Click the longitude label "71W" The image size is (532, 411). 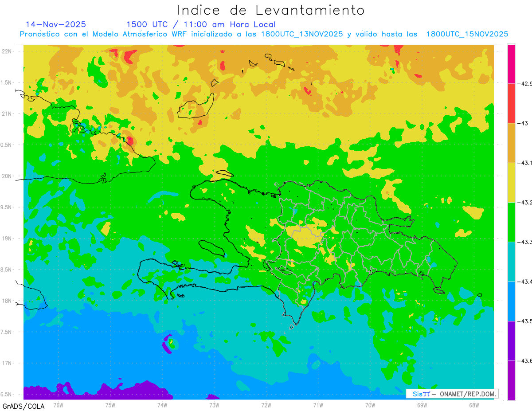318,405
